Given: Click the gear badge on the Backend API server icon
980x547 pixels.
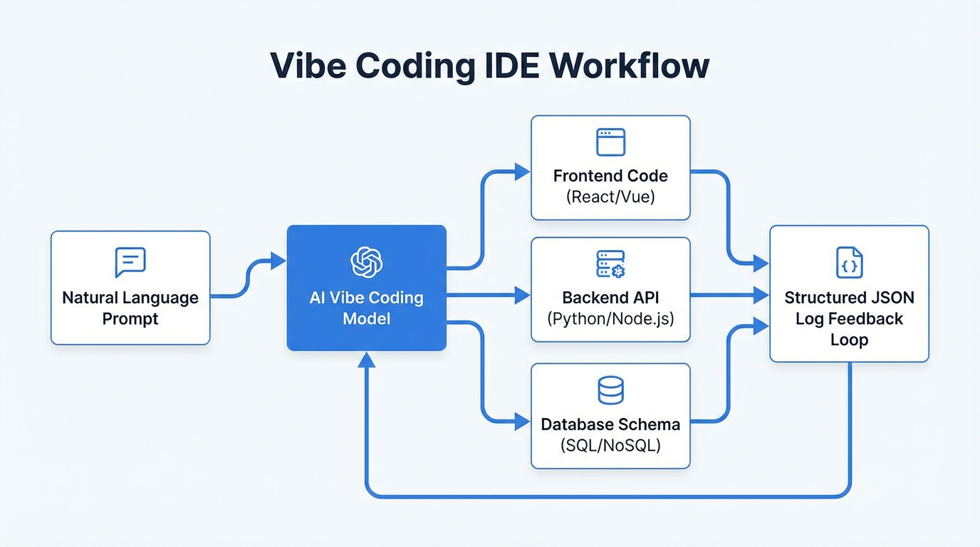Looking at the screenshot, I should click(618, 271).
